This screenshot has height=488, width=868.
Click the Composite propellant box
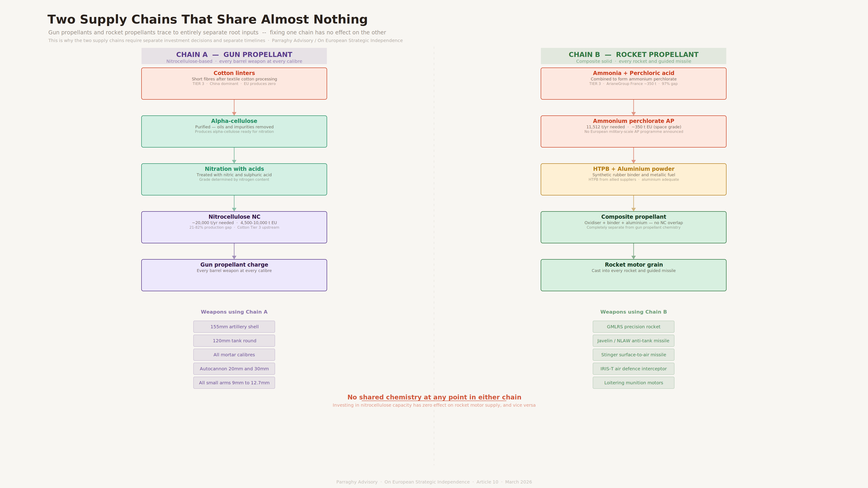(633, 227)
